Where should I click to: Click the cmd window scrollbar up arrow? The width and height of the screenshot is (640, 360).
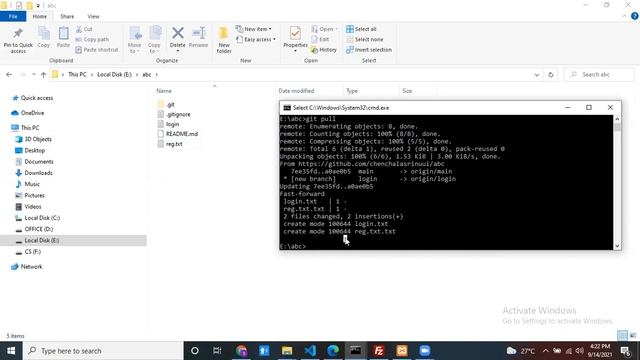[617, 119]
